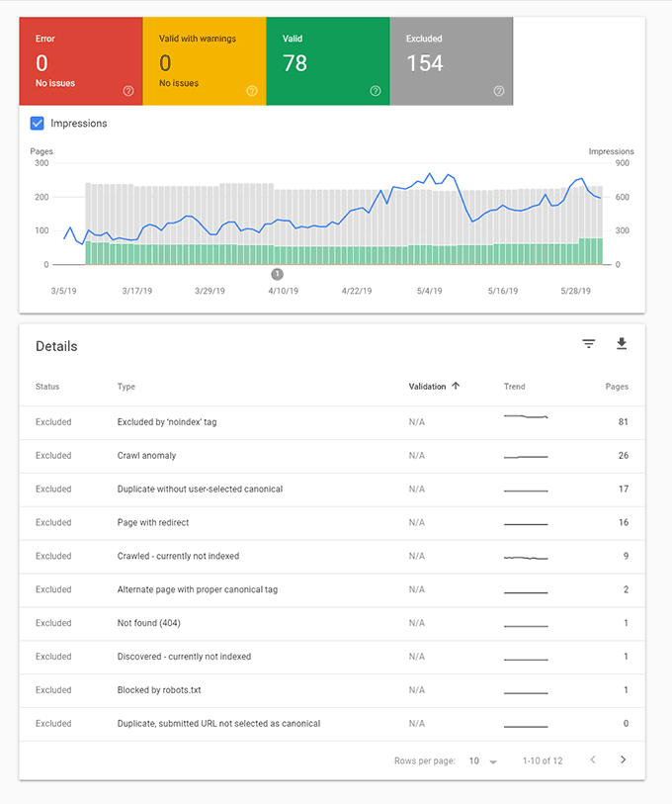Go to previous page of rows
This screenshot has width=672, height=804.
(593, 759)
